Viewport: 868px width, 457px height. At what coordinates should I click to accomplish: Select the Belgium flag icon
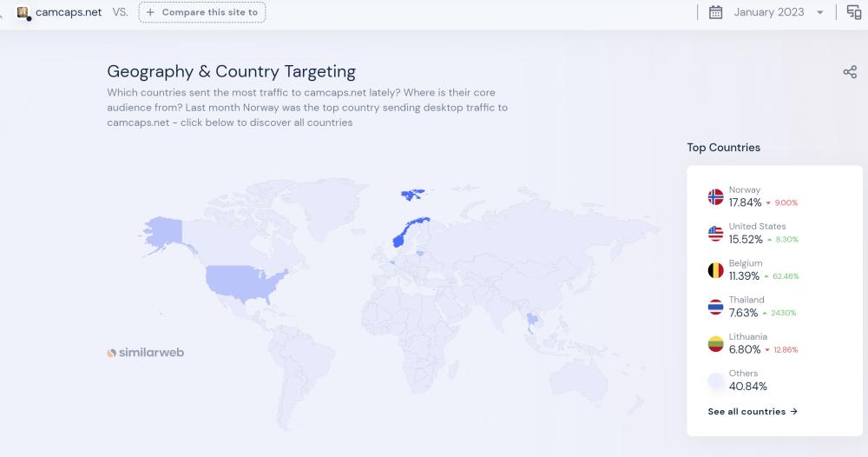(715, 270)
